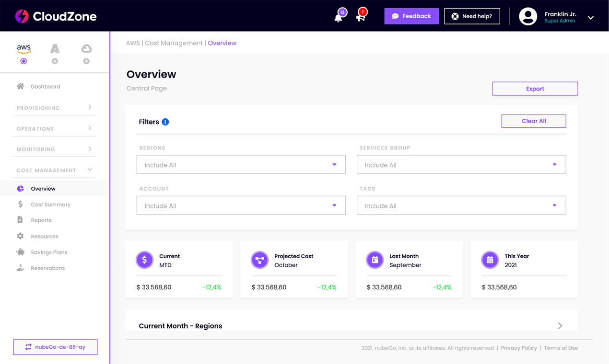Click the user avatar icon

pos(528,16)
